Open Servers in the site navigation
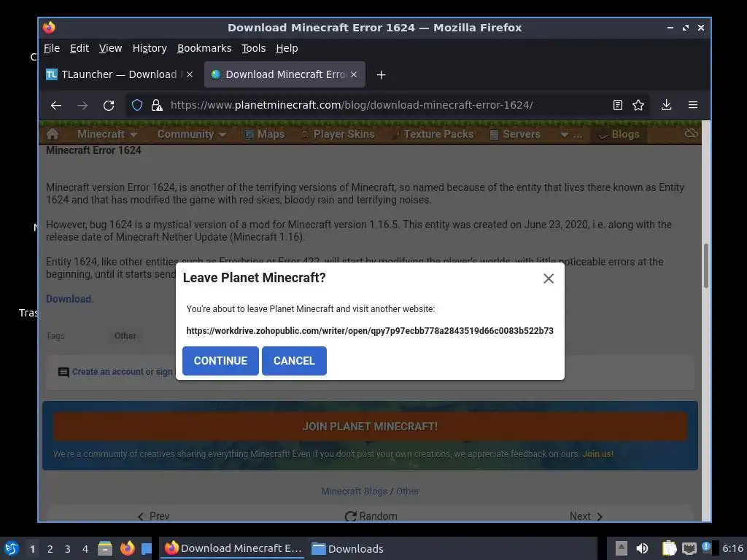Image resolution: width=747 pixels, height=560 pixels. tap(515, 134)
